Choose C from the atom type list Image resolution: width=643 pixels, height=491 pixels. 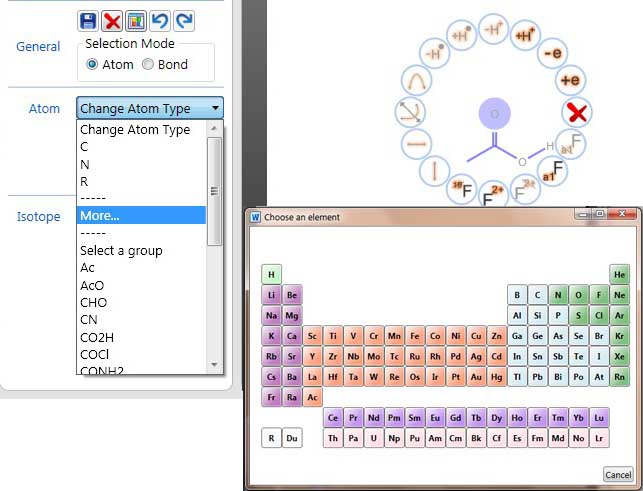[141, 147]
